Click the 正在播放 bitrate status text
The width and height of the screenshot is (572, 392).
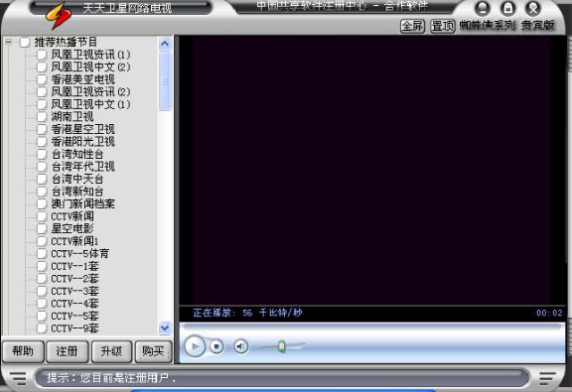pos(247,313)
